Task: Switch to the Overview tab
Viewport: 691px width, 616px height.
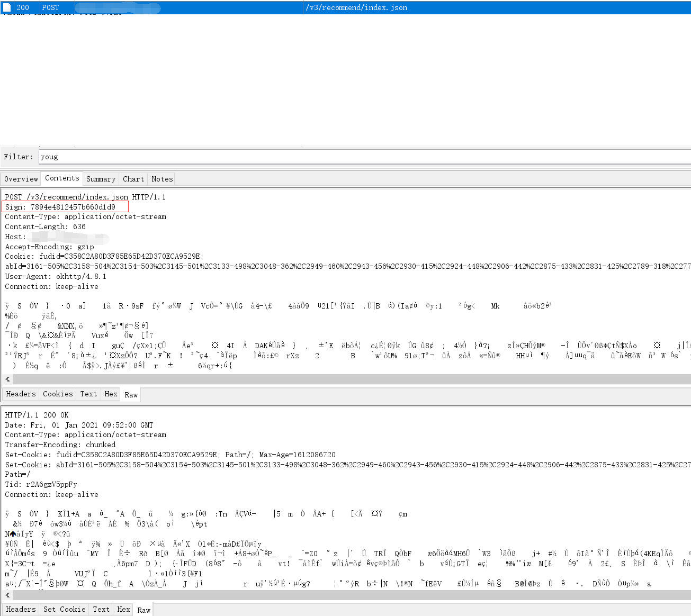Action: (x=21, y=179)
